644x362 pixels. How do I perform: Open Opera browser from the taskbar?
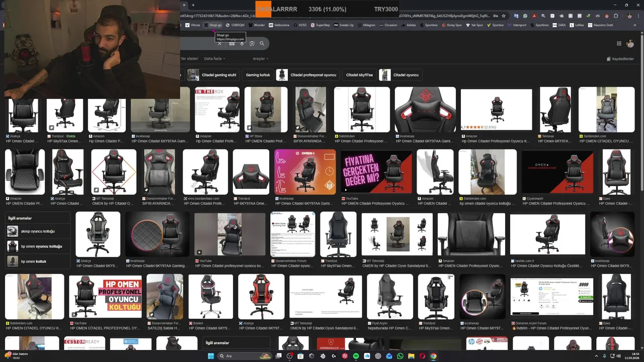[422, 356]
